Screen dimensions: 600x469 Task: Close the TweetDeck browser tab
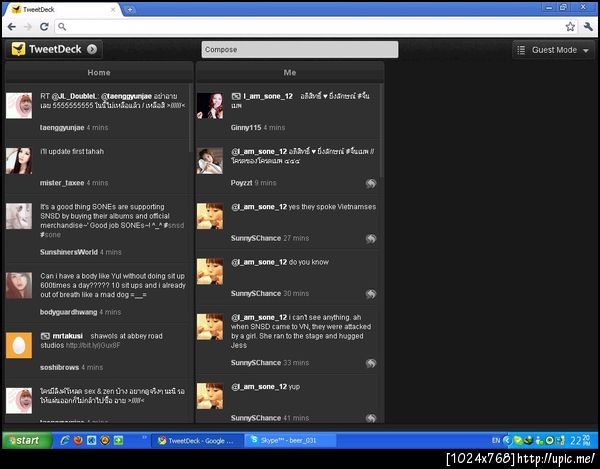113,10
